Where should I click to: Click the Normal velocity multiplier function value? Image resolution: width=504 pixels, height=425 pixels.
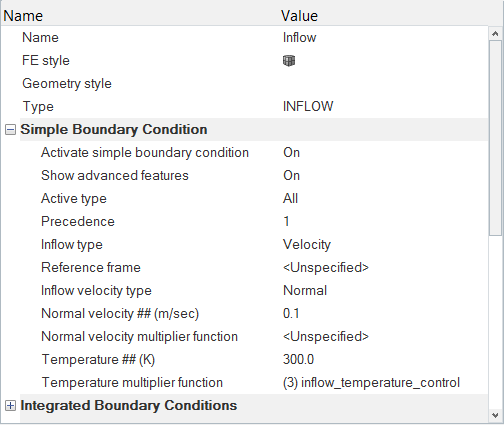[326, 337]
